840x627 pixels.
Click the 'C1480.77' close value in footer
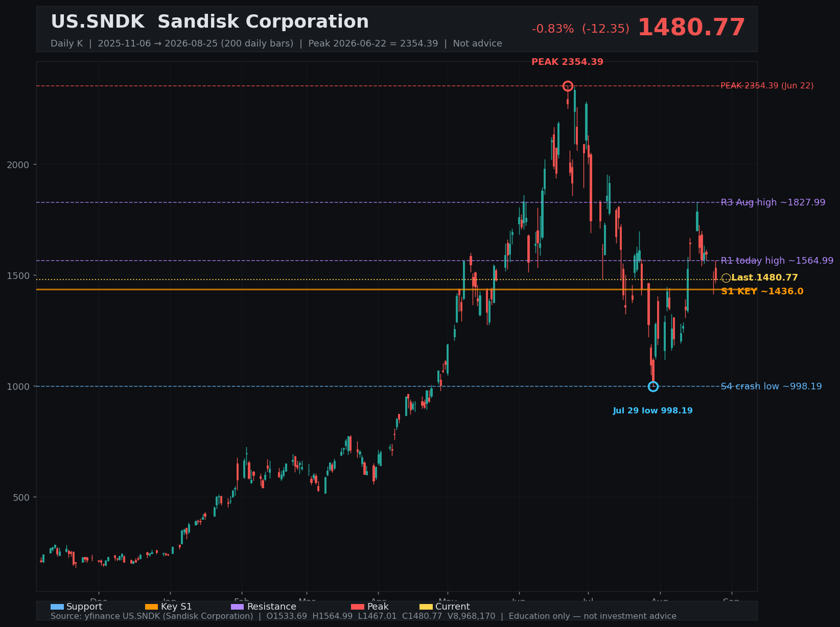422,616
